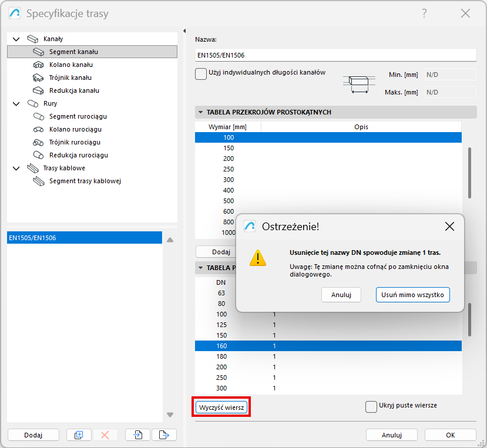Click the yellow warning triangle icon

(258, 258)
